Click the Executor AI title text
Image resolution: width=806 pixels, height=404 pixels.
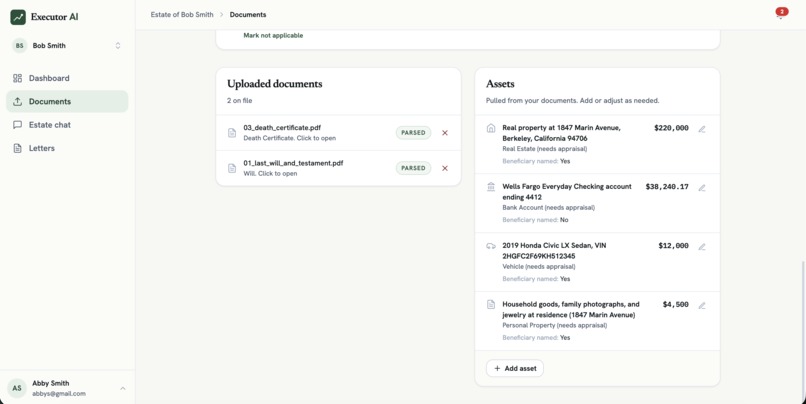pos(54,17)
